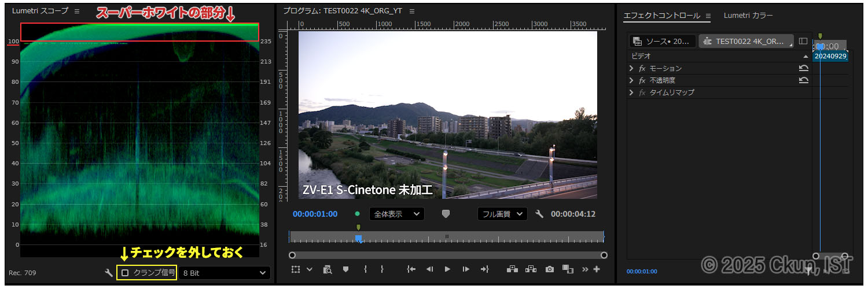The width and height of the screenshot is (868, 289).
Task: Open the chevron beside safe margins button
Action: [309, 269]
